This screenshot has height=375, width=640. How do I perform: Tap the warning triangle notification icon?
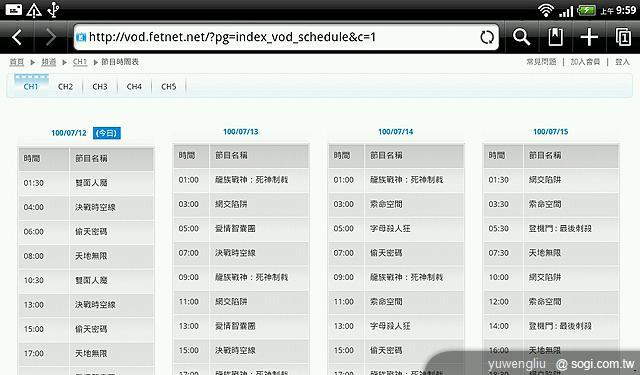[34, 10]
